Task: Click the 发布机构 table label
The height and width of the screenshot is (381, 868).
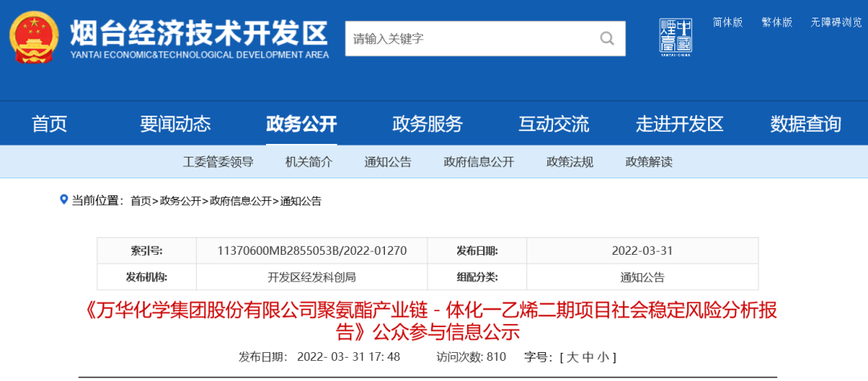Action: (x=147, y=277)
